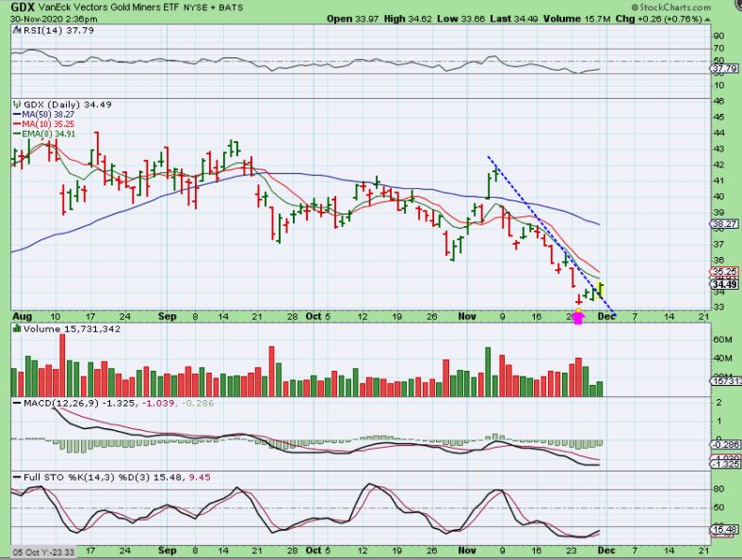Click the yellow highlighted latest price bar
The image size is (742, 560).
[x=601, y=290]
